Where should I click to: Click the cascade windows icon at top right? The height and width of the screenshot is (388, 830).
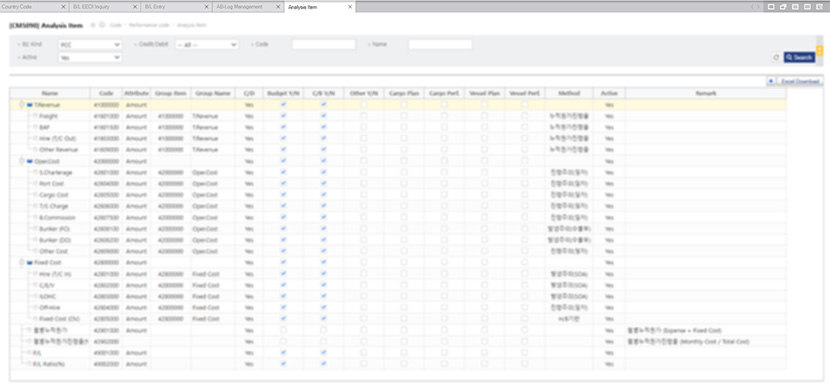click(783, 7)
